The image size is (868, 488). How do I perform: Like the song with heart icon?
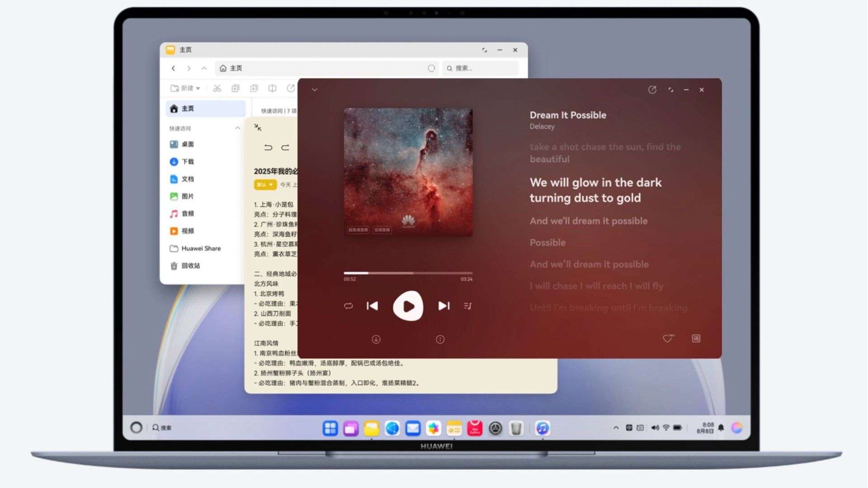(668, 338)
